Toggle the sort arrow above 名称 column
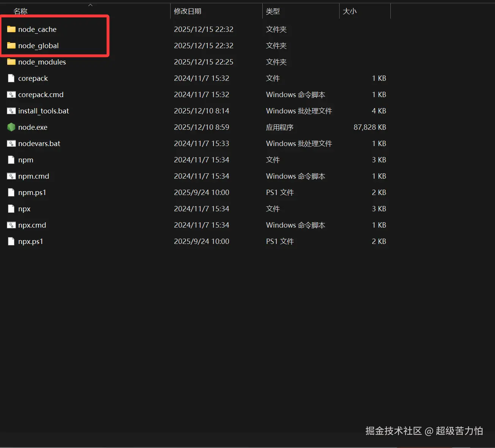Image resolution: width=495 pixels, height=448 pixels. pos(90,5)
